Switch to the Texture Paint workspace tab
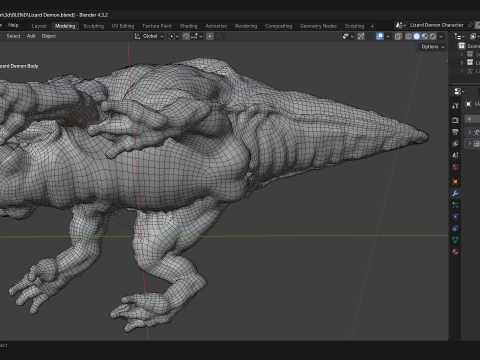The height and width of the screenshot is (360, 480). coord(157,26)
